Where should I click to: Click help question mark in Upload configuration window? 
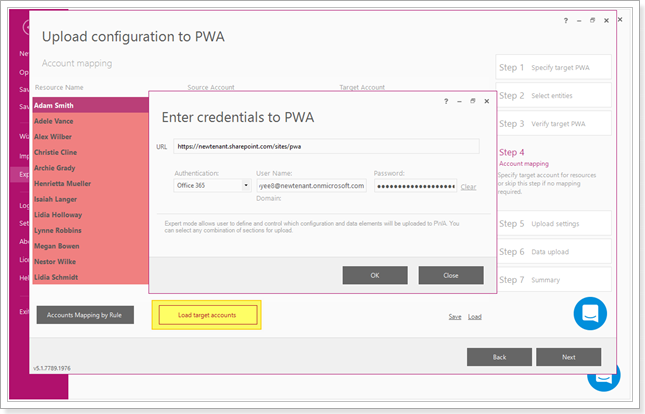tap(566, 21)
